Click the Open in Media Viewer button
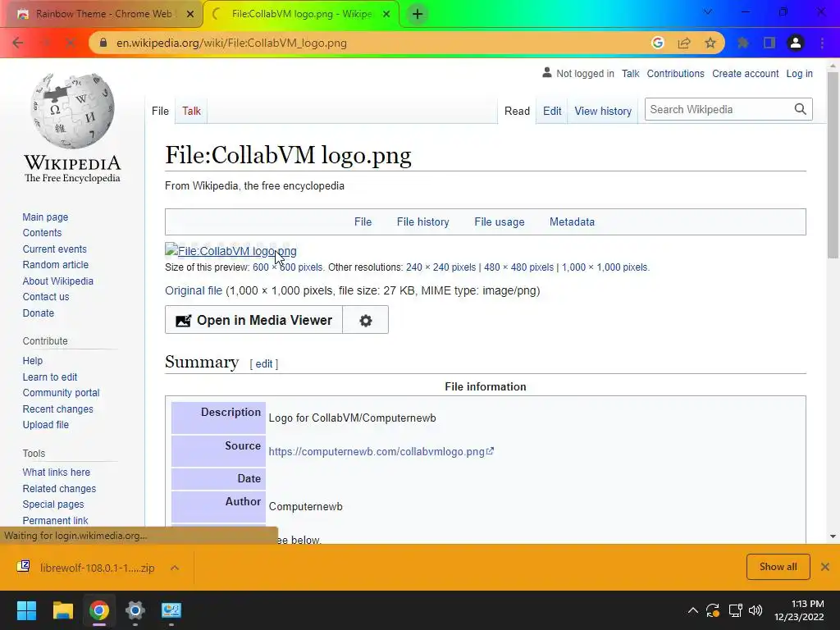 point(254,320)
